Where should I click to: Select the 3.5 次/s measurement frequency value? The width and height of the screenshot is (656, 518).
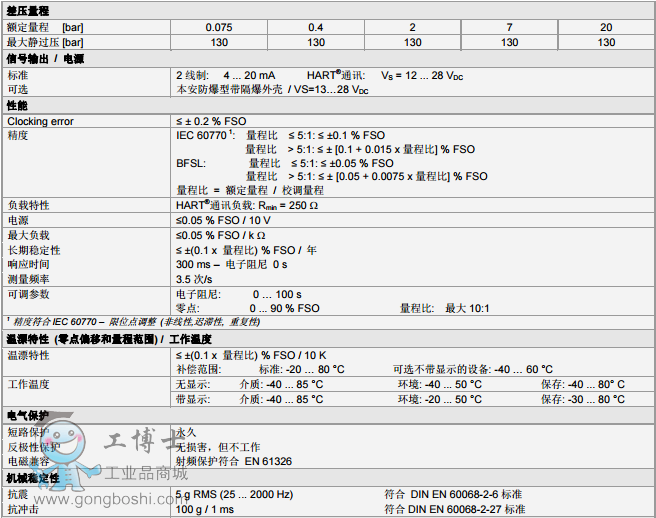click(193, 279)
